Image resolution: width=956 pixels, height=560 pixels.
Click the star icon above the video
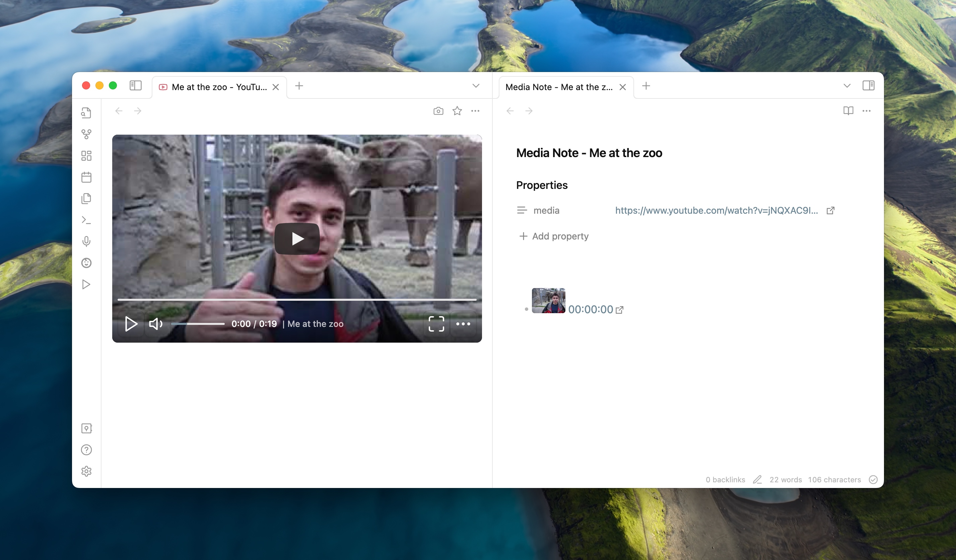tap(457, 111)
